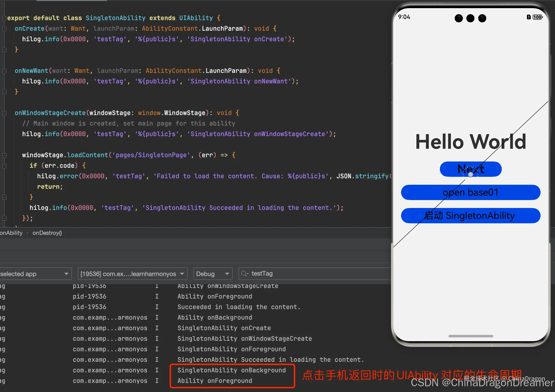The height and width of the screenshot is (392, 555).
Task: Collapse the SingletonAbility class fold marker
Action: coord(4,18)
